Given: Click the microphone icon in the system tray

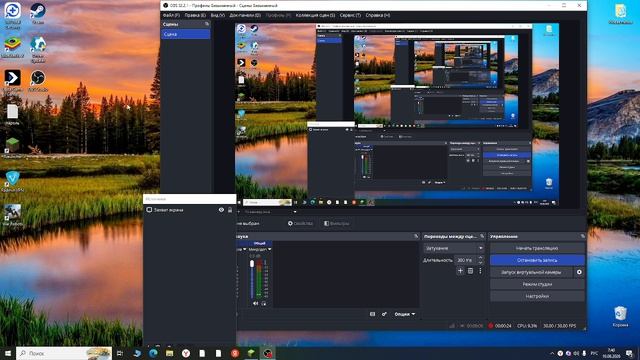Looking at the screenshot, I should click(584, 353).
